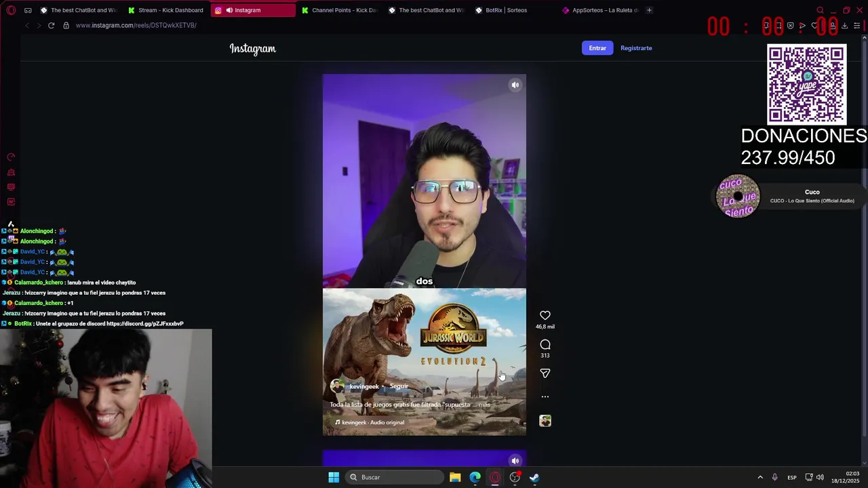Open a new browser tab with plus
This screenshot has width=868, height=488.
pos(649,10)
